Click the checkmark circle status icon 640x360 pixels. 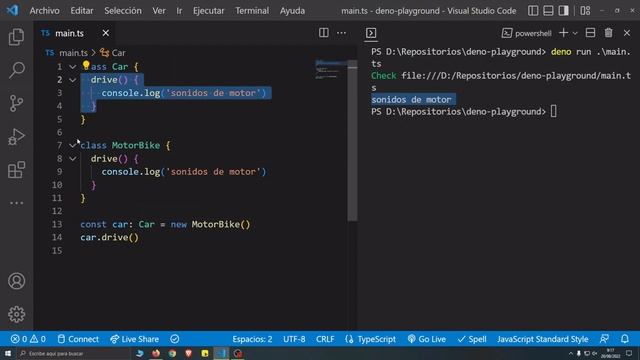coord(175,339)
